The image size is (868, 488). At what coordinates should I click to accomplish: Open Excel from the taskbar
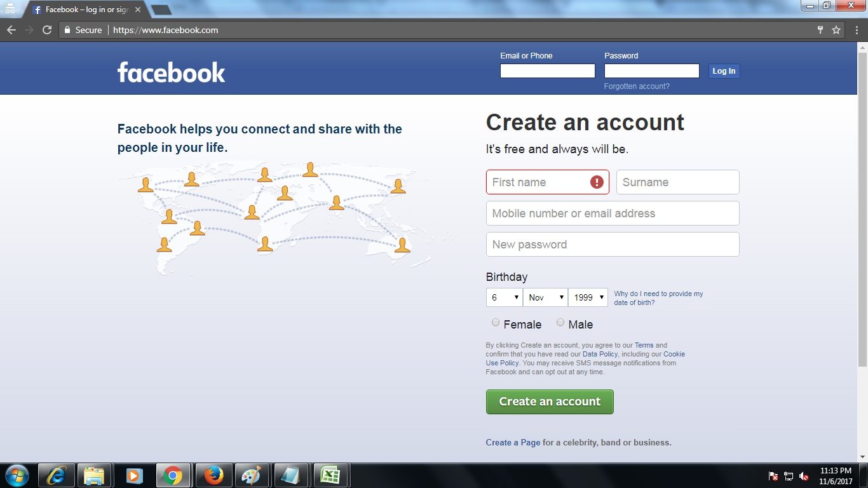coord(330,475)
